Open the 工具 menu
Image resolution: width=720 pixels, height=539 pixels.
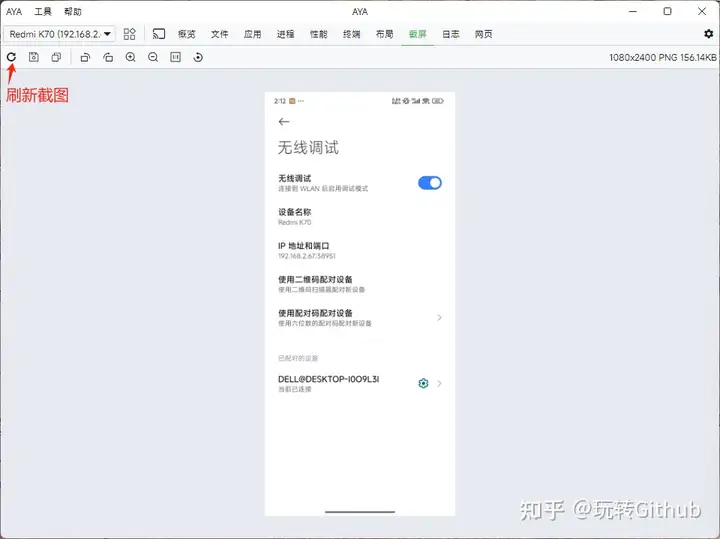click(x=43, y=12)
